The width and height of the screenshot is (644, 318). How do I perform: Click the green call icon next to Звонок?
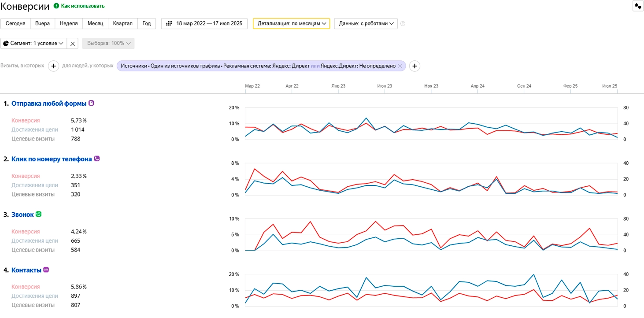coord(38,214)
